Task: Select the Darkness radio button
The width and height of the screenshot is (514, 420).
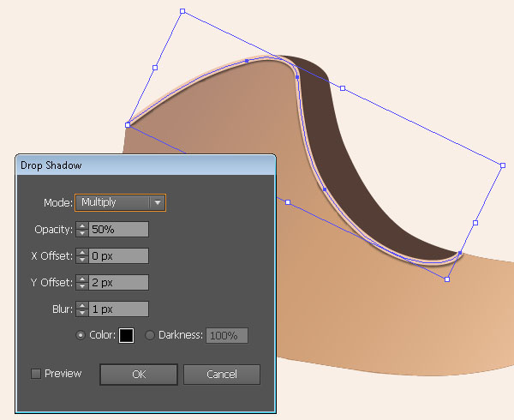Action: [150, 335]
